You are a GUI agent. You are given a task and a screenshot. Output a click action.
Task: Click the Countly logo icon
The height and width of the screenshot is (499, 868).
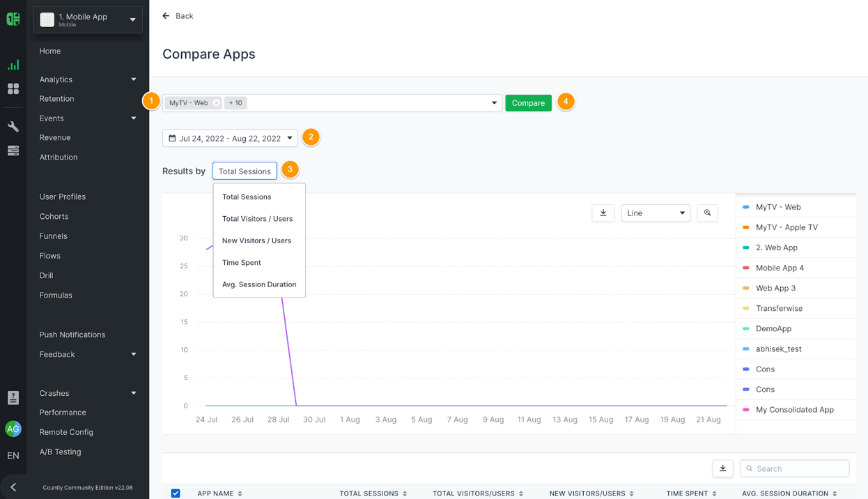click(x=13, y=20)
